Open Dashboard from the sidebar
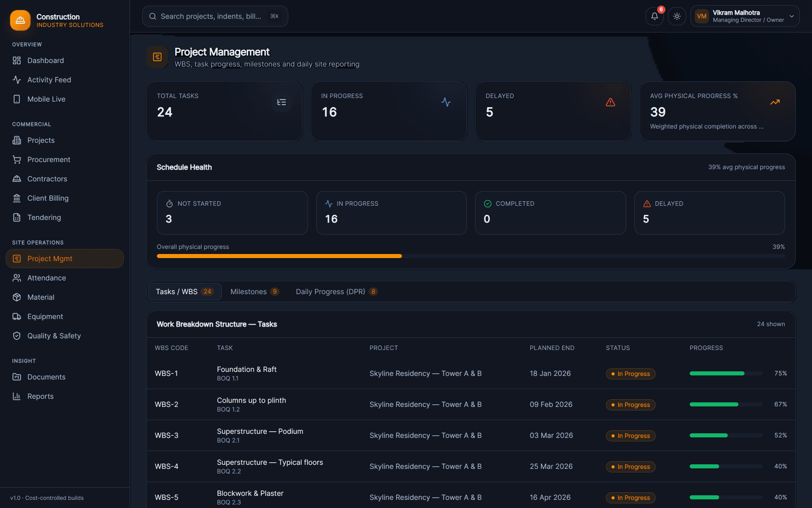The width and height of the screenshot is (812, 508). tap(64, 60)
